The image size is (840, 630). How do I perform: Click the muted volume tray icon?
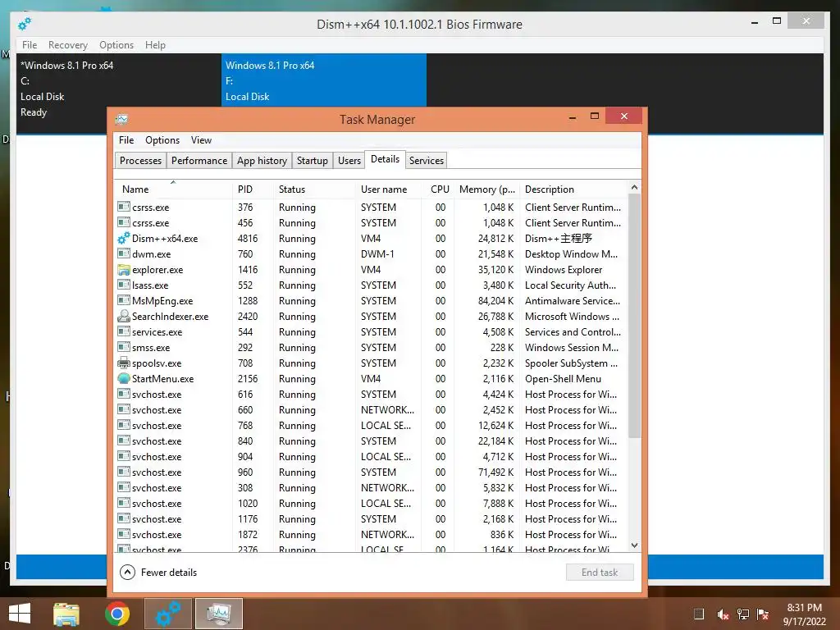pos(723,614)
